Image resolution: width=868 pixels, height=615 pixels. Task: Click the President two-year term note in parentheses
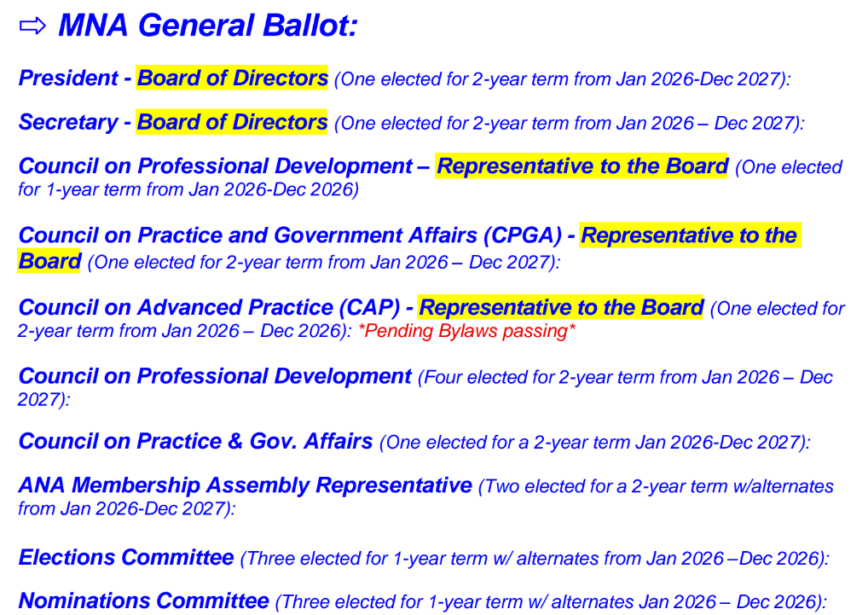[563, 79]
